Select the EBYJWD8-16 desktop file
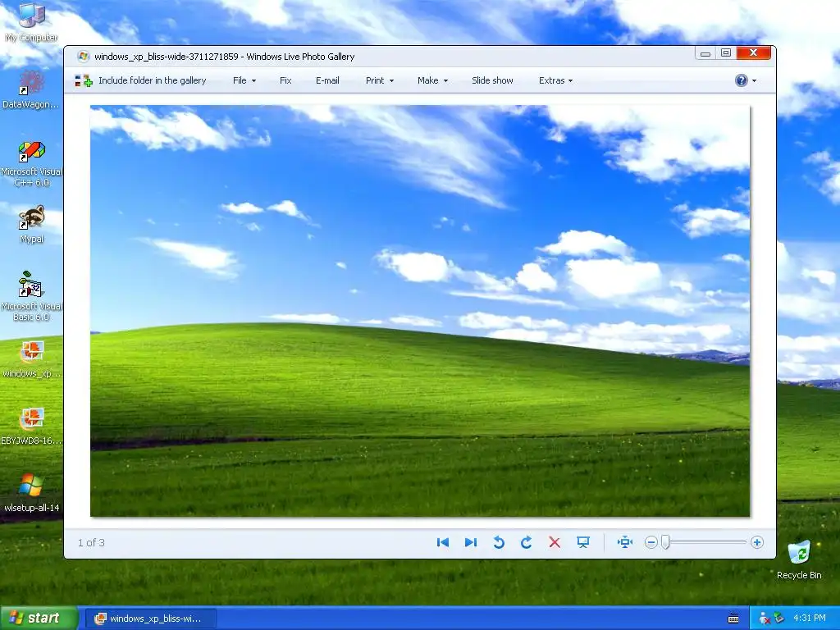 31,426
